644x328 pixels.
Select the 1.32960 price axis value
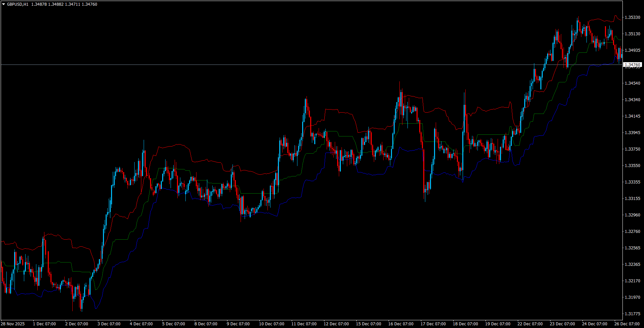633,215
